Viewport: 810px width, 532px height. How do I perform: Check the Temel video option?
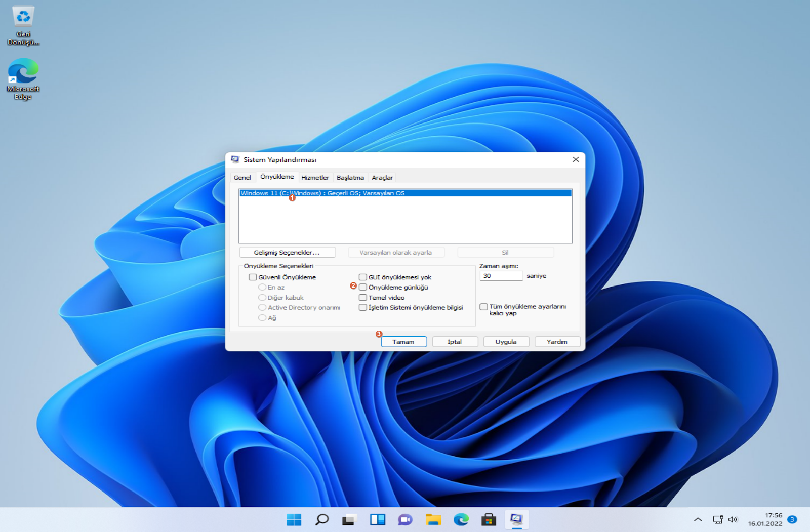pos(363,297)
